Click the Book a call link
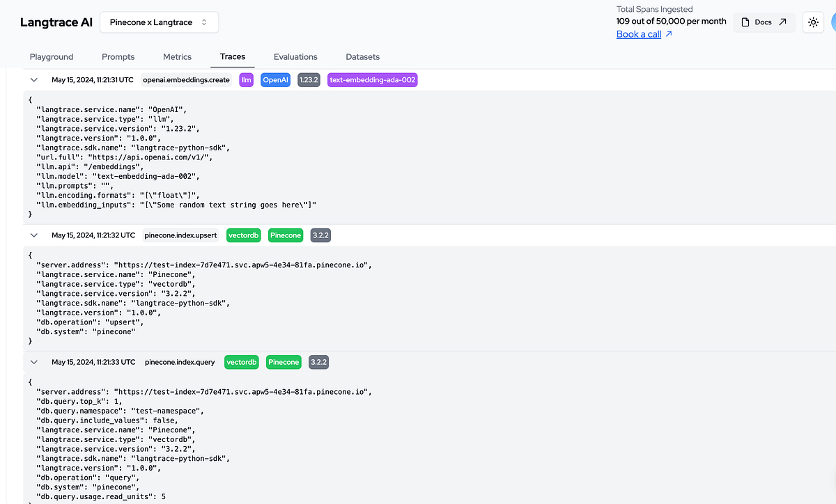The image size is (836, 504). click(x=639, y=34)
